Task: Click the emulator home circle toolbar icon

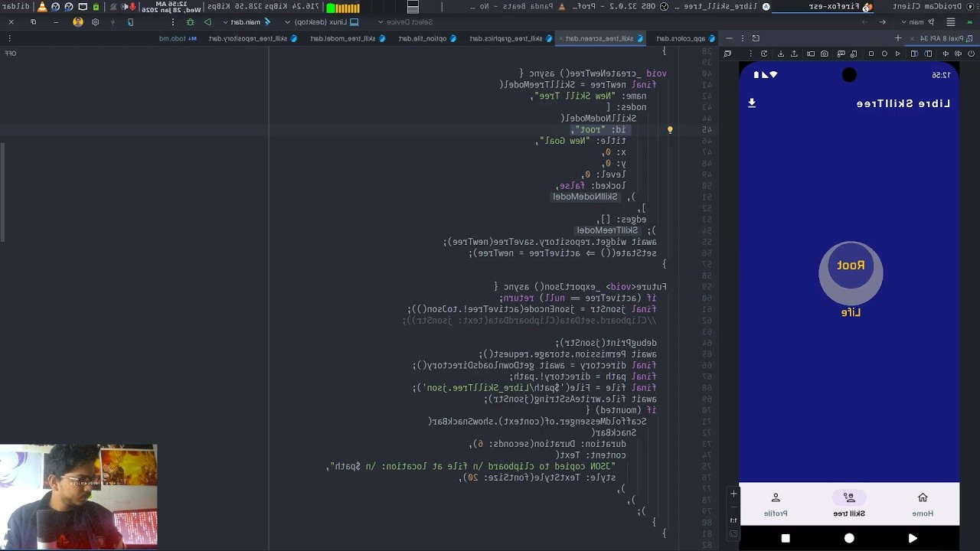Action: coord(884,54)
